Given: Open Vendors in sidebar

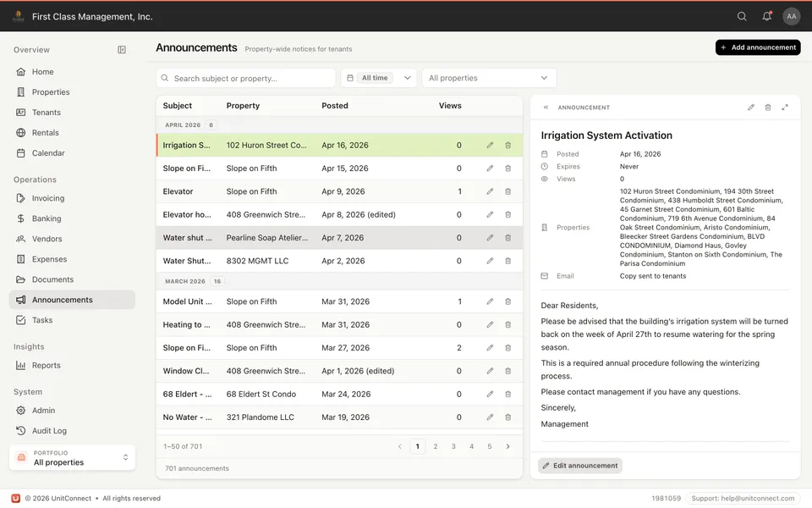Looking at the screenshot, I should point(72,239).
